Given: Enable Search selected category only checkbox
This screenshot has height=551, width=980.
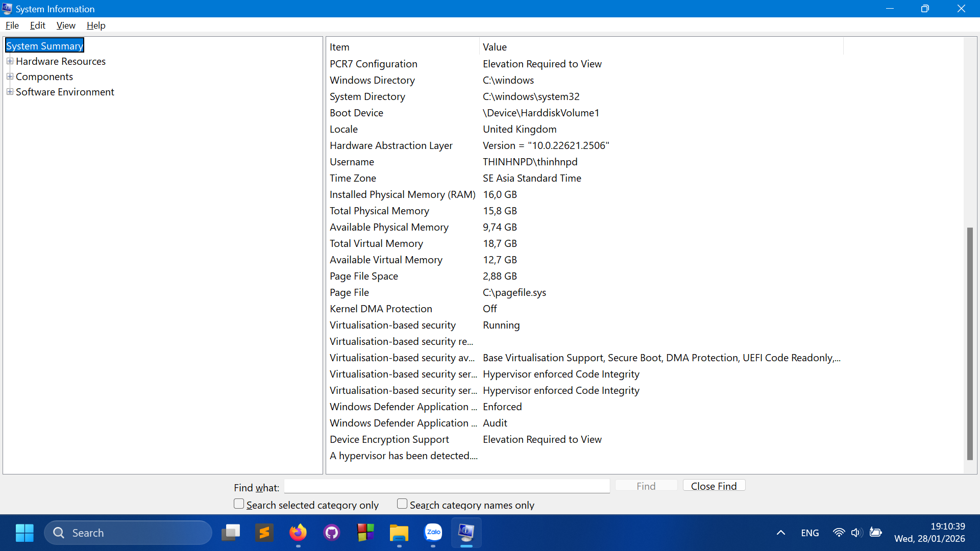Looking at the screenshot, I should (239, 504).
